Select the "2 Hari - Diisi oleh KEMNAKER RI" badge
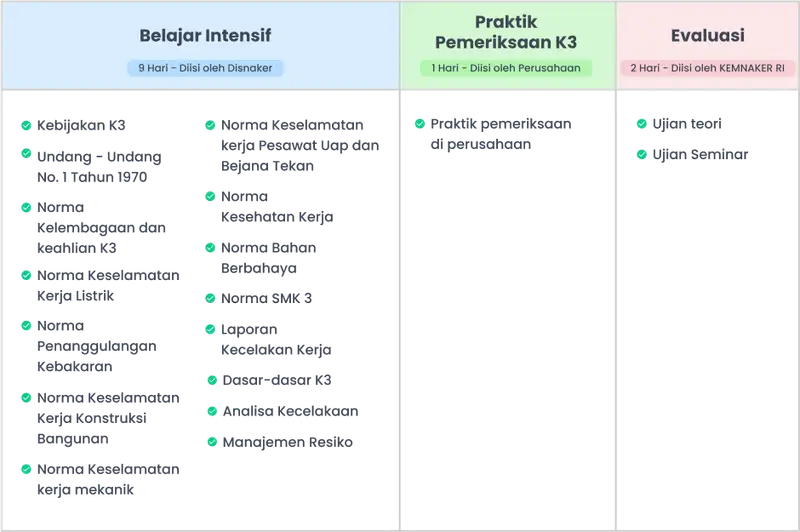 point(707,68)
